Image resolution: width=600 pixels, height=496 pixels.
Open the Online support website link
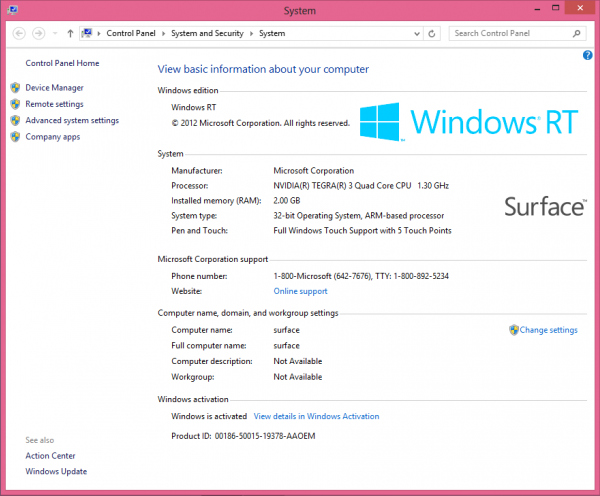coord(300,291)
